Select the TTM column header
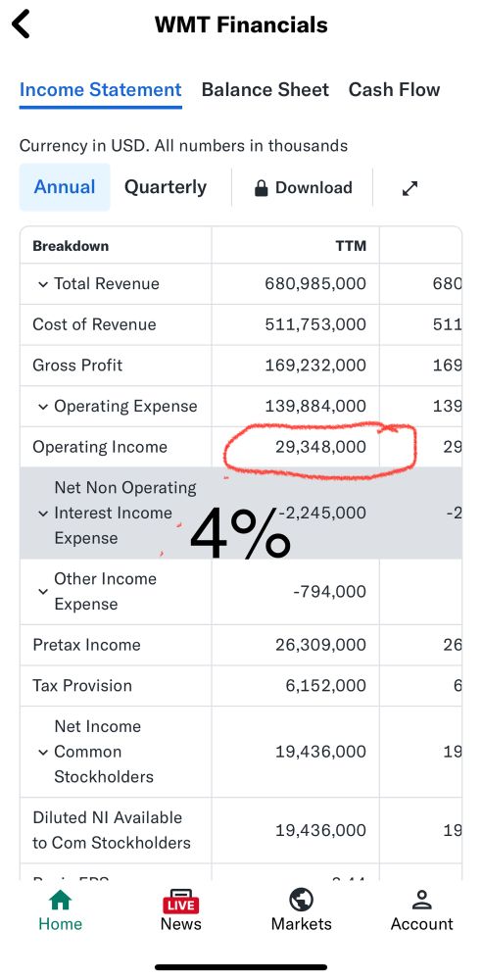Viewport: 482px width, 980px height. [x=351, y=246]
